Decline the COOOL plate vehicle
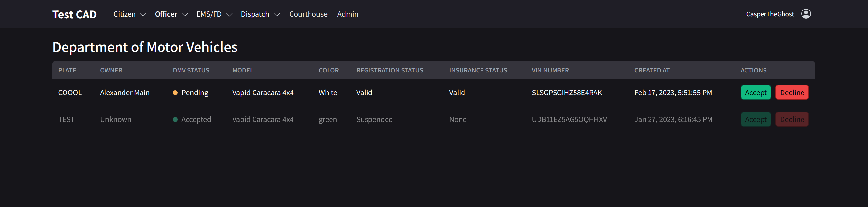868x207 pixels. [x=792, y=93]
